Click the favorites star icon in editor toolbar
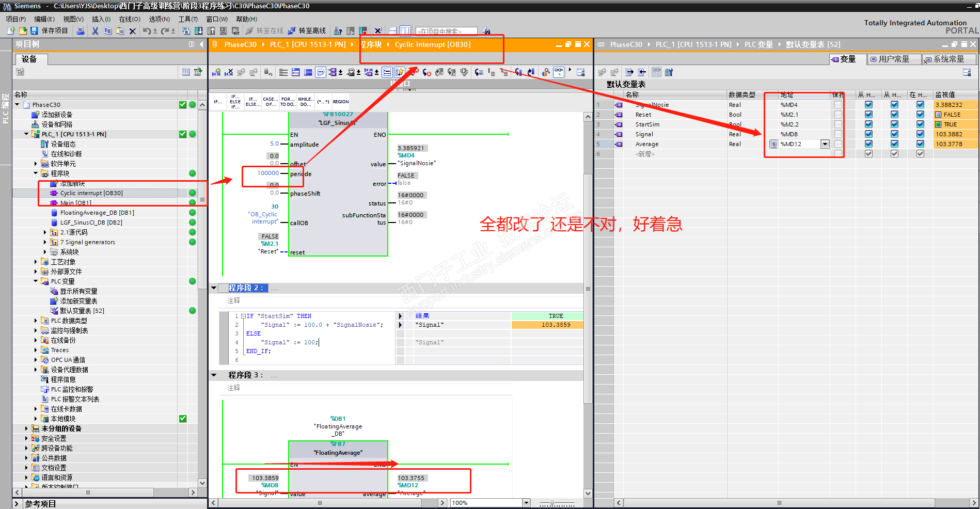 click(x=400, y=72)
